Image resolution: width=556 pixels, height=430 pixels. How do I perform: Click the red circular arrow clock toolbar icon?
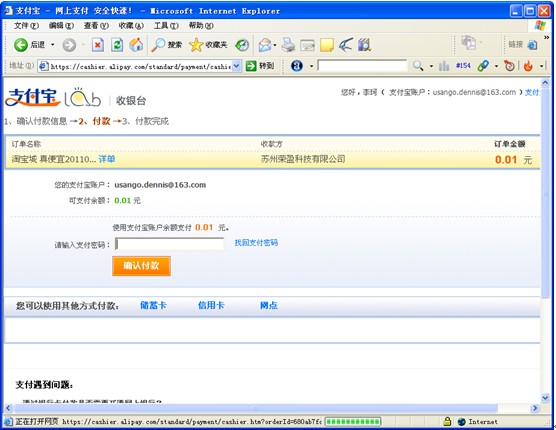509,66
